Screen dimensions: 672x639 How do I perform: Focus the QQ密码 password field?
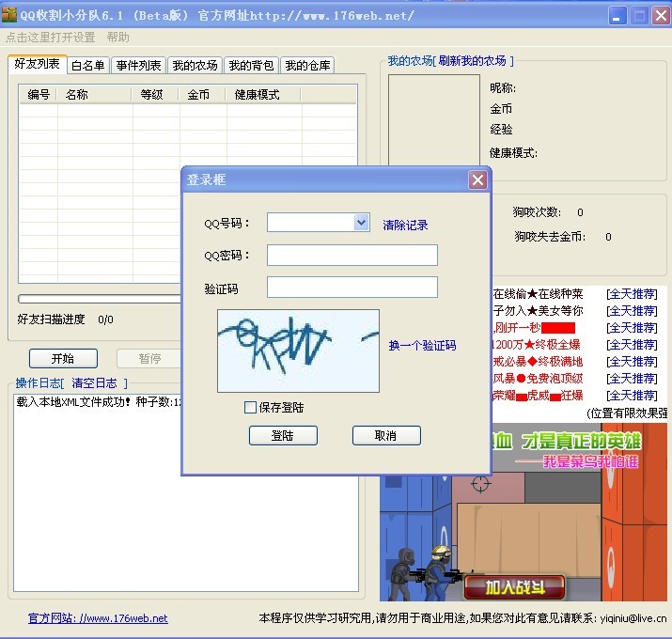coord(352,256)
